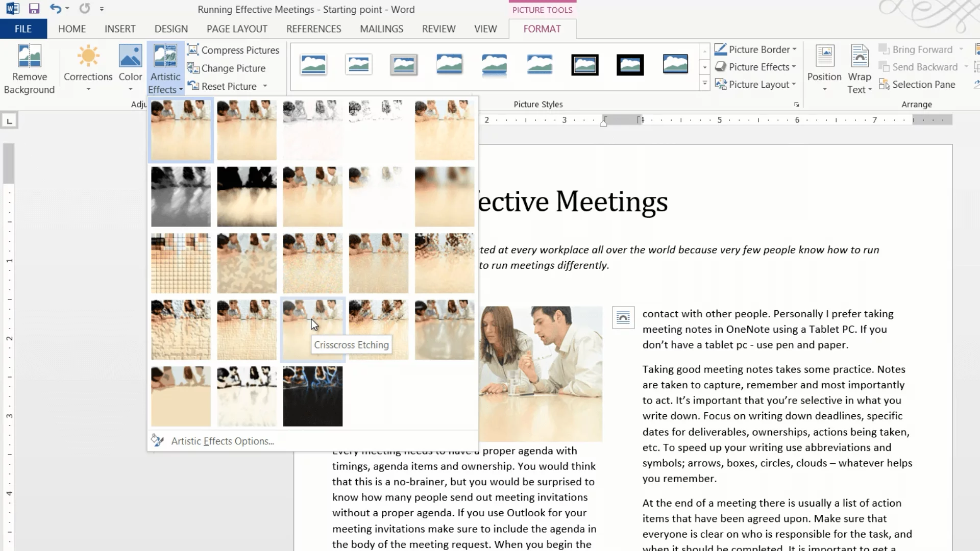980x551 pixels.
Task: Expand the Picture Border dropdown
Action: tap(794, 49)
